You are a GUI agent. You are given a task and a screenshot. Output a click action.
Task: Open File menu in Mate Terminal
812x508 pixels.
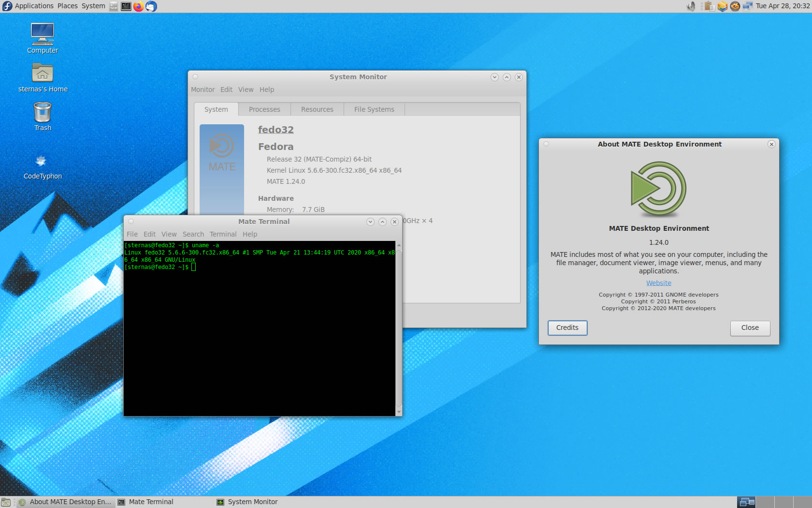click(x=132, y=234)
